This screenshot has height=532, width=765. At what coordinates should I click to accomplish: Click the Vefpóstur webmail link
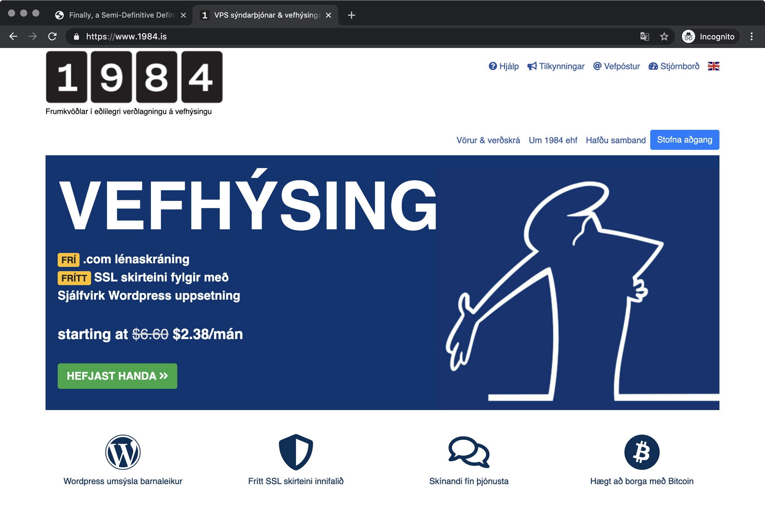(x=616, y=66)
